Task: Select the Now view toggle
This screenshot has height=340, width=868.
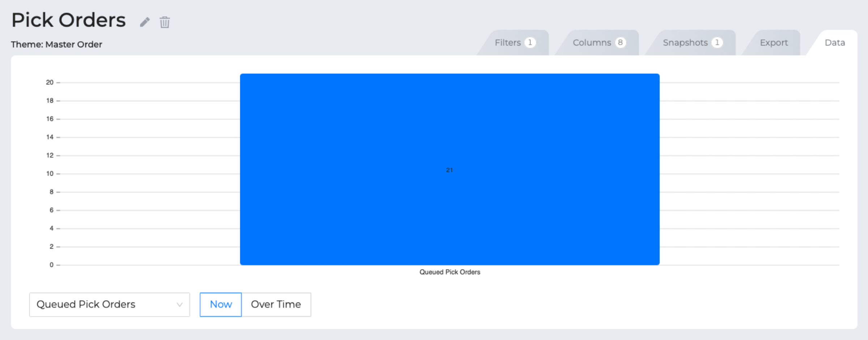Action: pyautogui.click(x=221, y=305)
